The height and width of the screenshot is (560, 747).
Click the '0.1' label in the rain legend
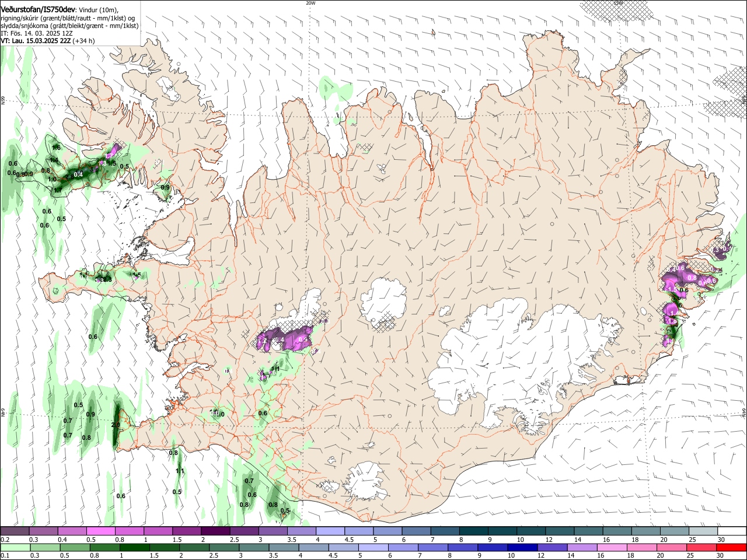5,556
